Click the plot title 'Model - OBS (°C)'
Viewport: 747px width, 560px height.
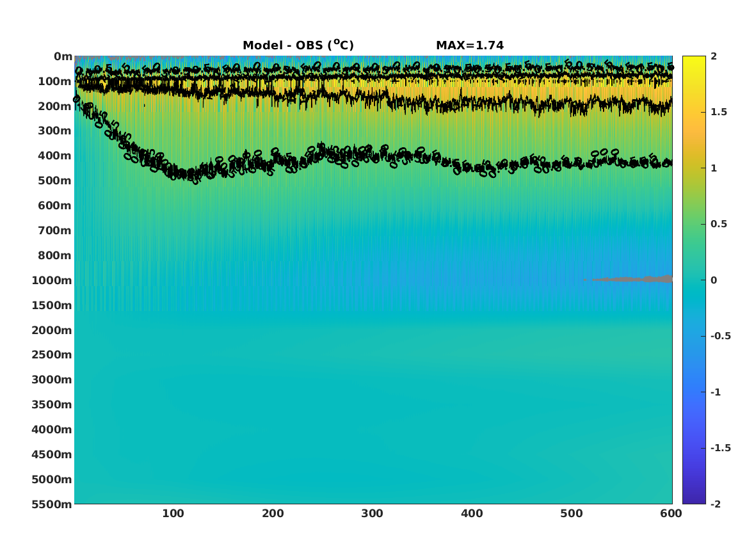coord(298,45)
